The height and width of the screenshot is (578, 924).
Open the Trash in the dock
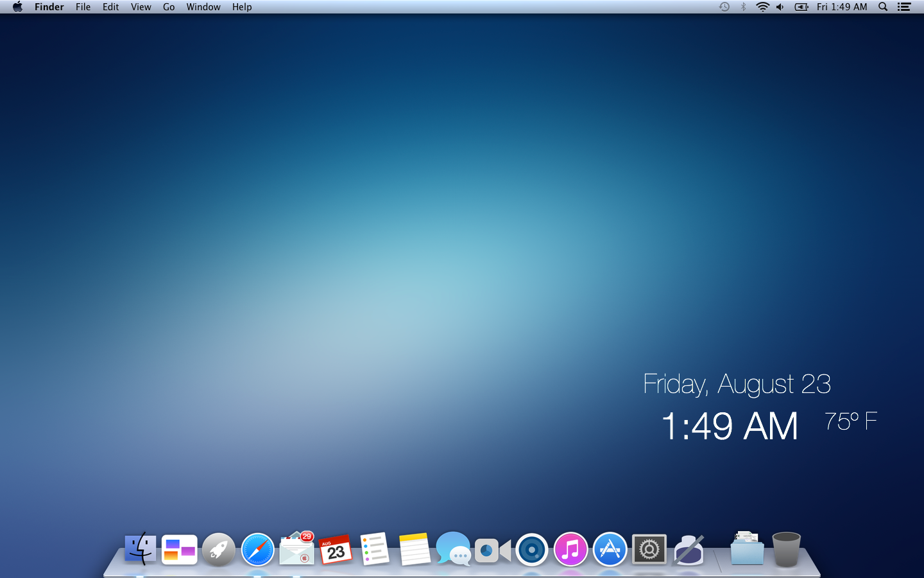786,549
